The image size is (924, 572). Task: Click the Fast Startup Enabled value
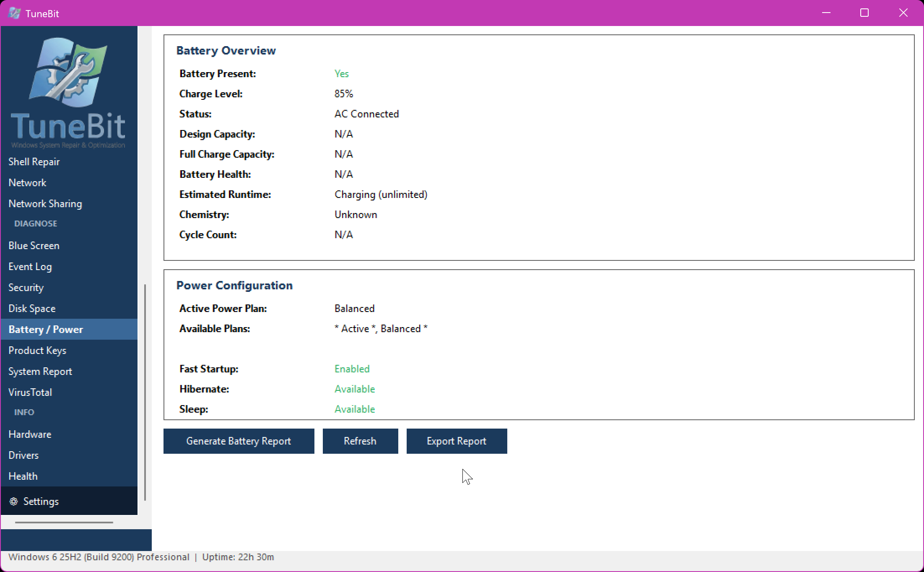pos(352,369)
